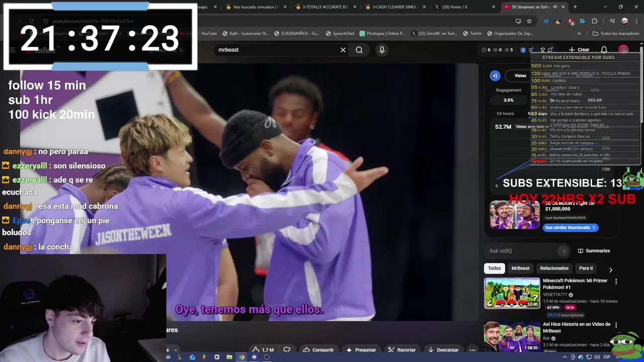Open more video actions ellipsis

pyautogui.click(x=472, y=350)
